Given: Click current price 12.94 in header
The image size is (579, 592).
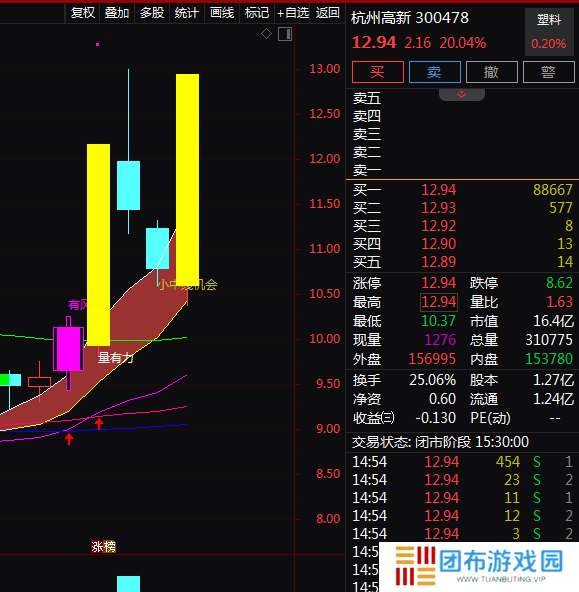Looking at the screenshot, I should (374, 43).
